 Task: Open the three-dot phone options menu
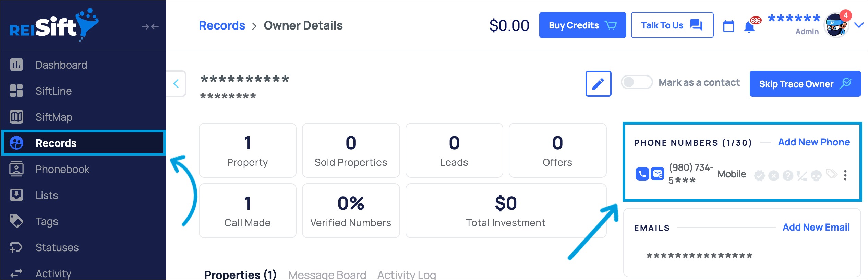(845, 175)
